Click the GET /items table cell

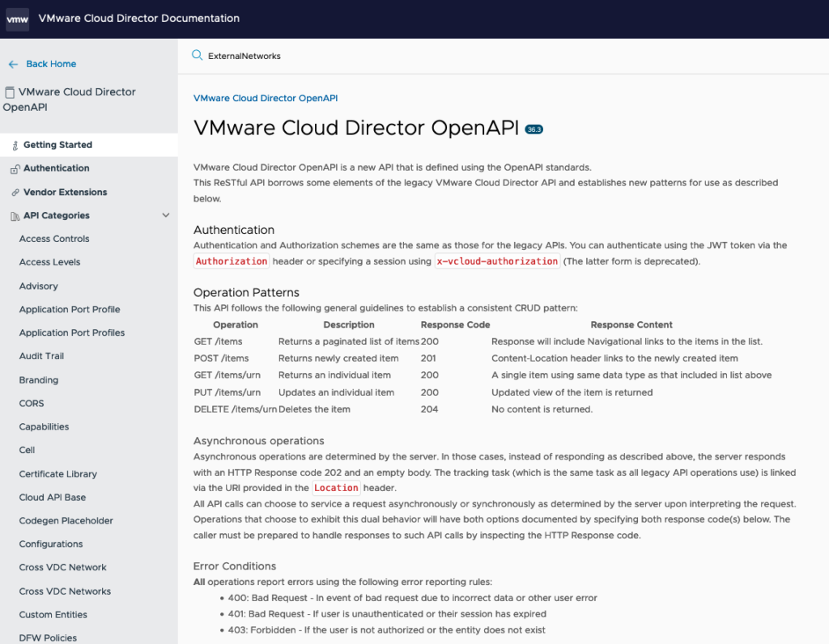(219, 341)
